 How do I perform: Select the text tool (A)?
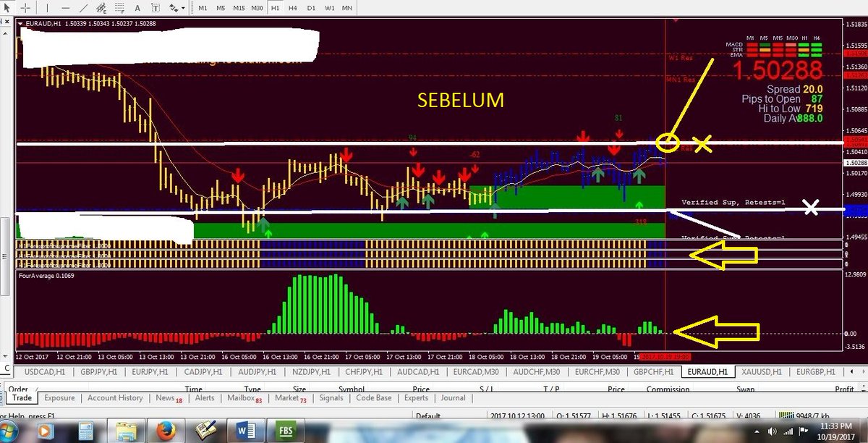point(137,8)
